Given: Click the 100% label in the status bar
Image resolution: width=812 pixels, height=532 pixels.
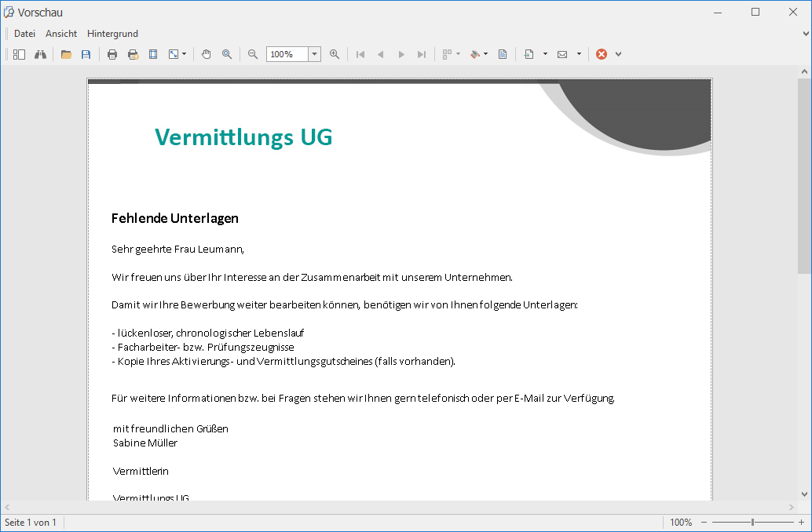Looking at the screenshot, I should click(681, 522).
